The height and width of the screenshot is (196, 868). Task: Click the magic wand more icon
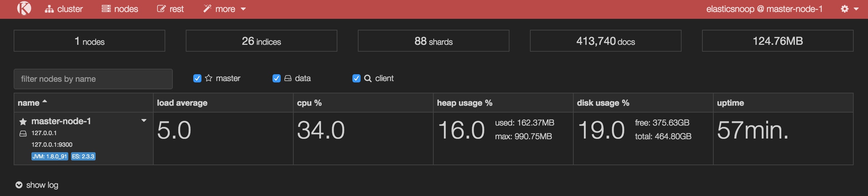point(207,9)
